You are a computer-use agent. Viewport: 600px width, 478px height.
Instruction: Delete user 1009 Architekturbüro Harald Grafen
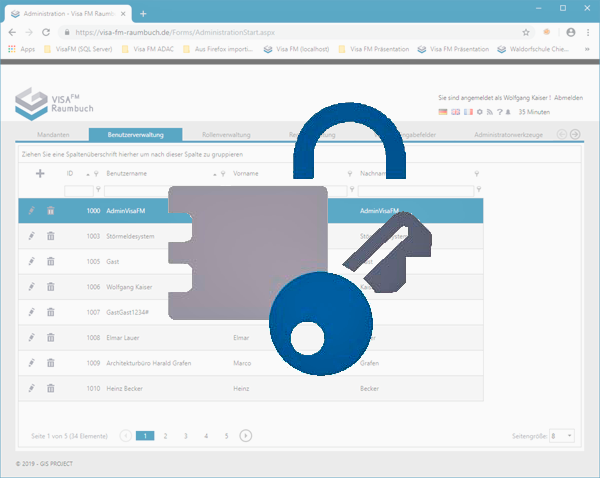point(51,363)
